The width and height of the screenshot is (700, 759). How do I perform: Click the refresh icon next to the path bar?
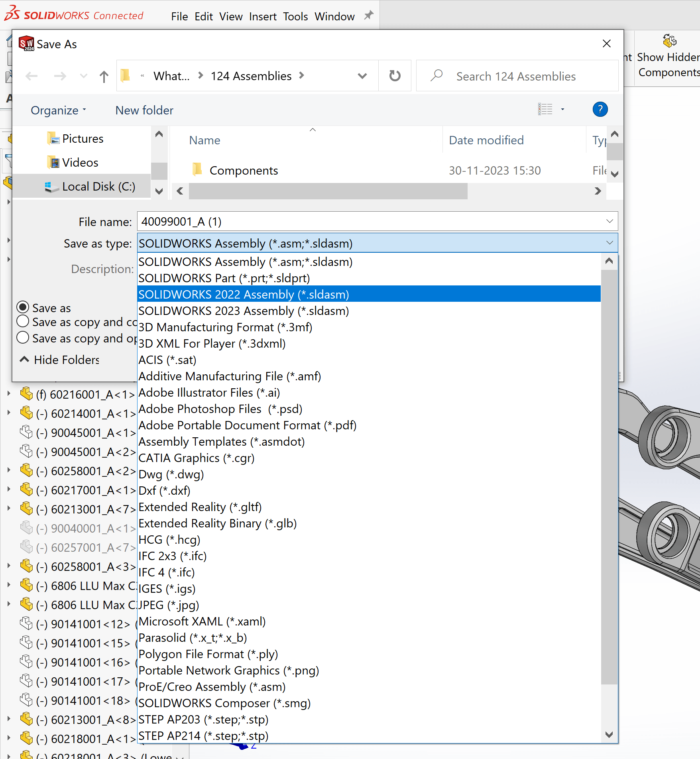[x=395, y=76]
